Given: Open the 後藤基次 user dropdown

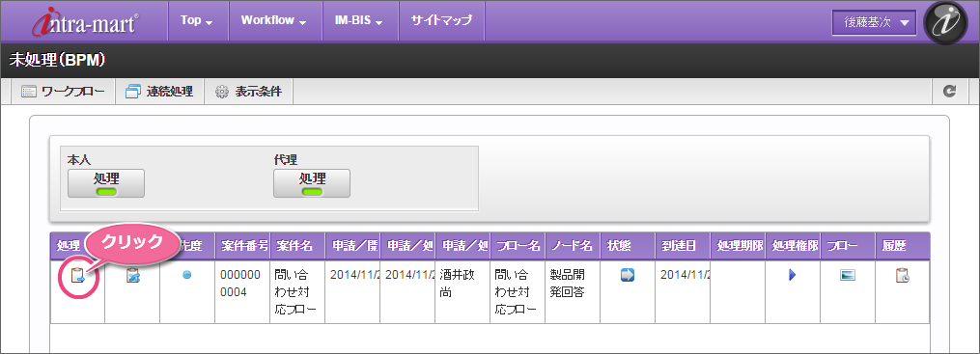Looking at the screenshot, I should click(x=874, y=23).
